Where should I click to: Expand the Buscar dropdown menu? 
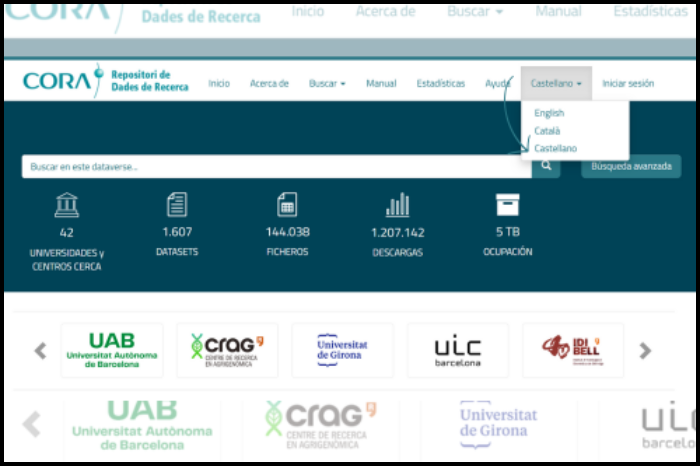(327, 84)
